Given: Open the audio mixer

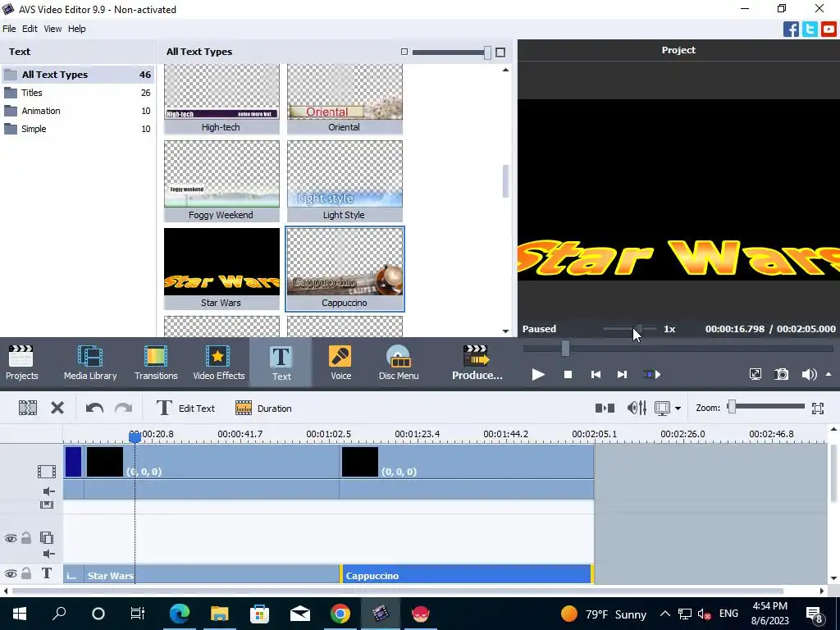Looking at the screenshot, I should click(x=637, y=409).
